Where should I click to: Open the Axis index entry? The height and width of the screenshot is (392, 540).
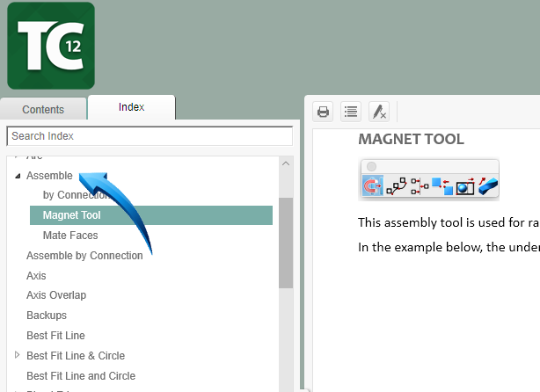click(36, 276)
